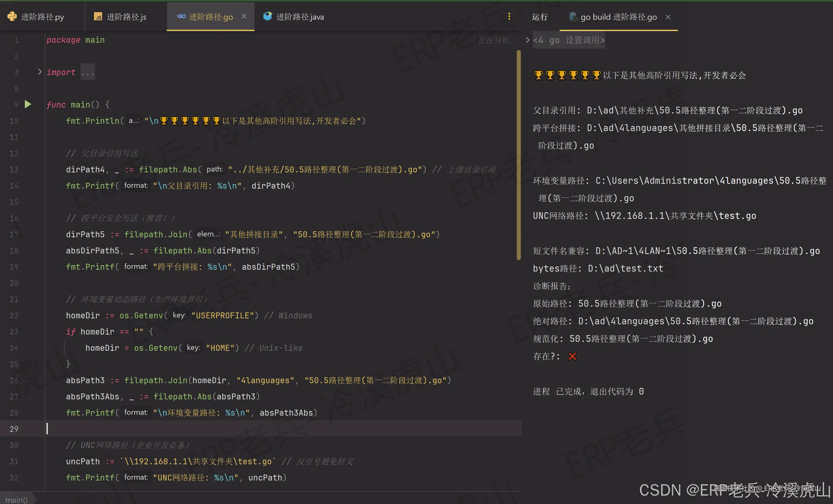Expand the folded import block chevron

click(40, 72)
